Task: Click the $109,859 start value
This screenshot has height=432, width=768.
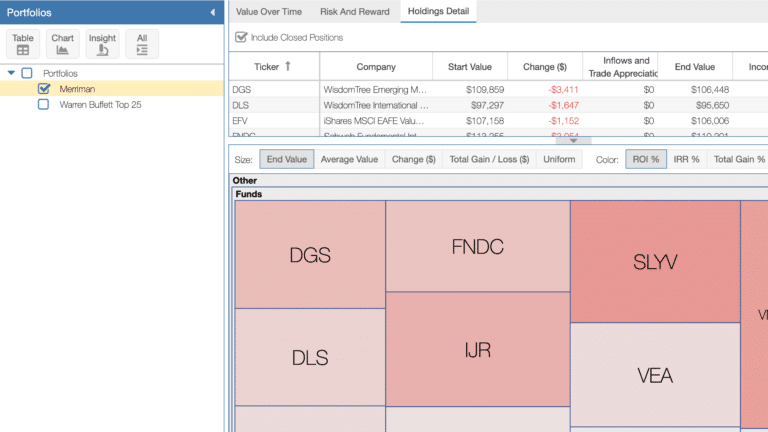Action: tap(485, 90)
